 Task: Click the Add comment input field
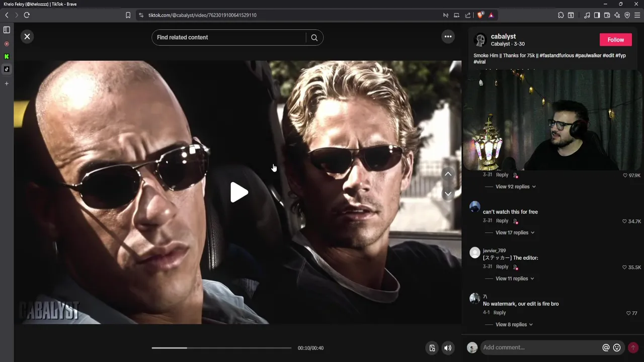(541, 347)
